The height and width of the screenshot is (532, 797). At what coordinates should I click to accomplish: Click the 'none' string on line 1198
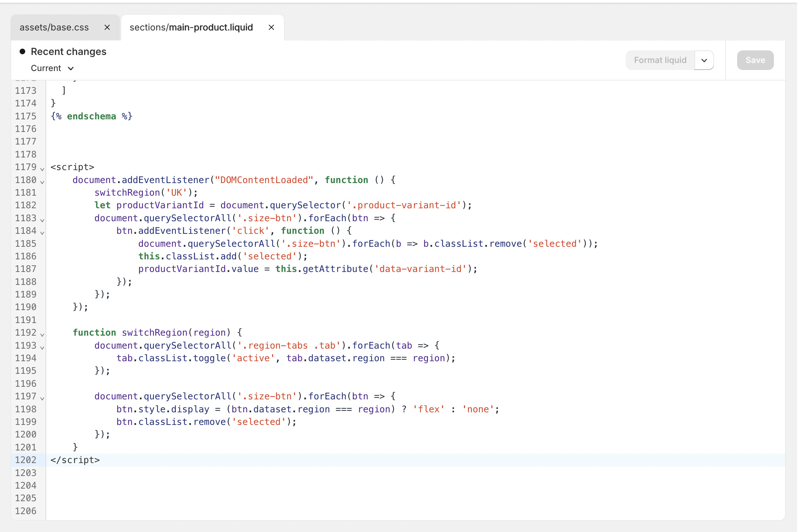click(478, 409)
